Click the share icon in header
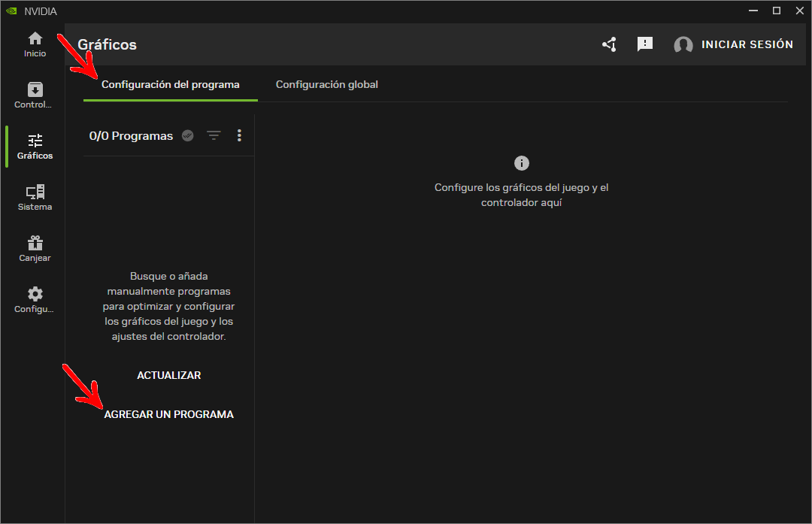This screenshot has height=524, width=812. (x=609, y=44)
